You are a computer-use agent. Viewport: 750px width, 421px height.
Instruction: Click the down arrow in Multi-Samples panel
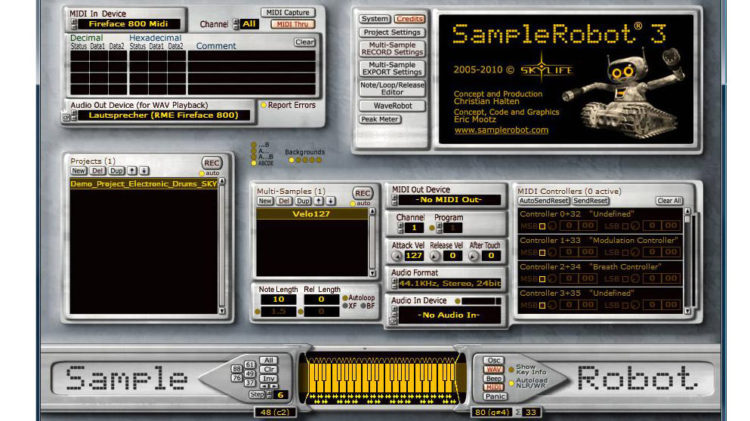331,201
